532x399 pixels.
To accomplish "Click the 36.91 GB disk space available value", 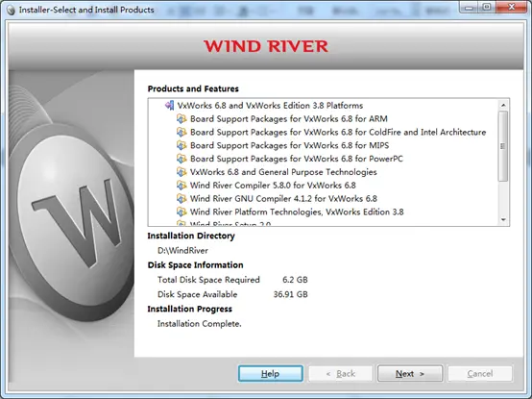I will click(290, 294).
